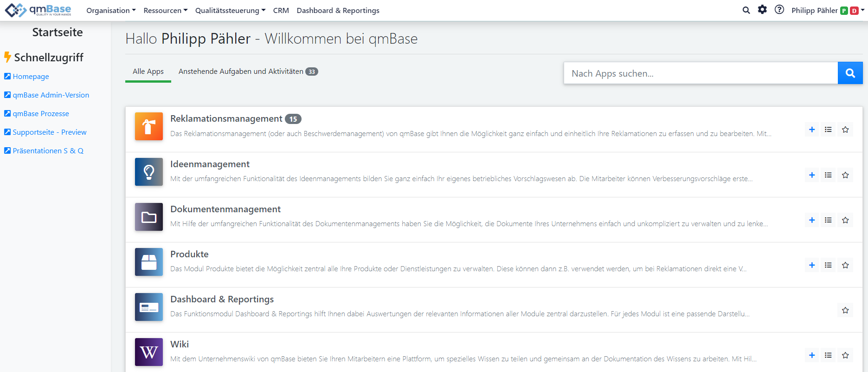Show the list view for Dokumentenmanagement
This screenshot has height=372, width=868.
pos(828,220)
